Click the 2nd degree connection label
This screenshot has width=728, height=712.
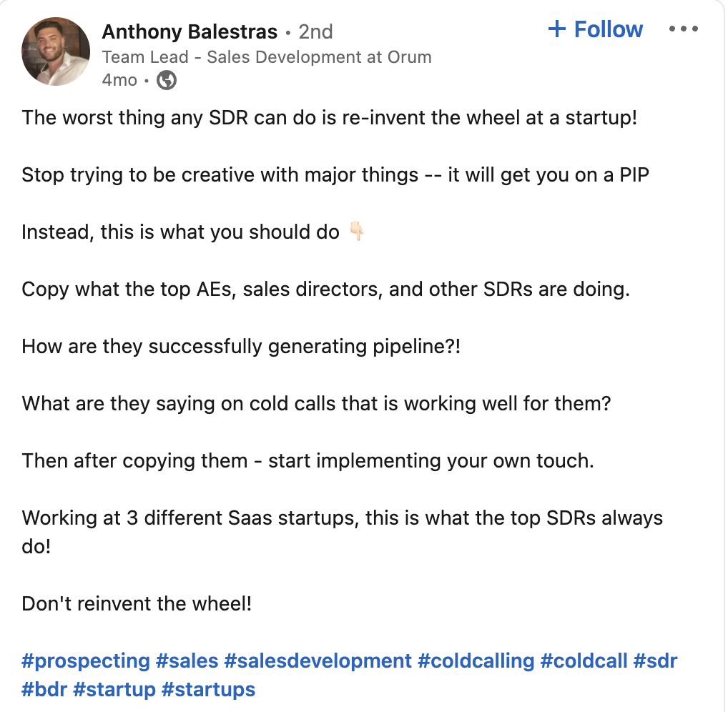[315, 32]
